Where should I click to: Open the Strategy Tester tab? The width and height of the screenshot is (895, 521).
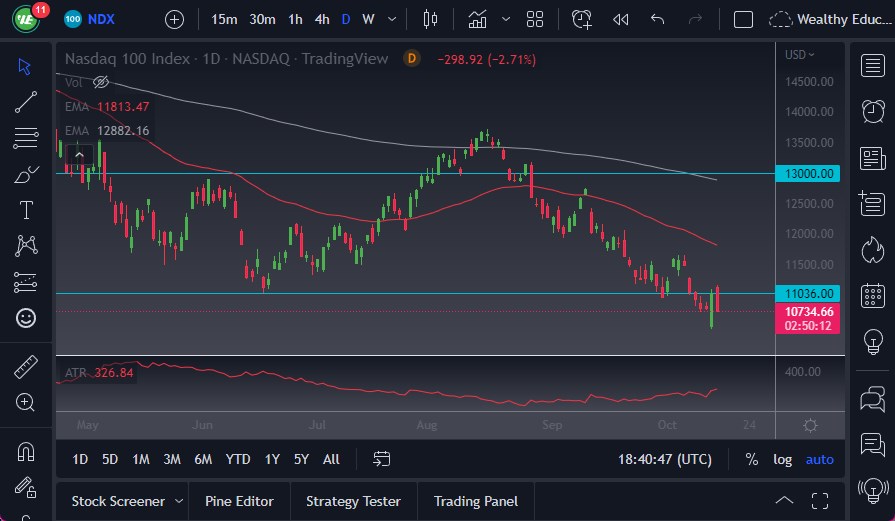pos(353,501)
